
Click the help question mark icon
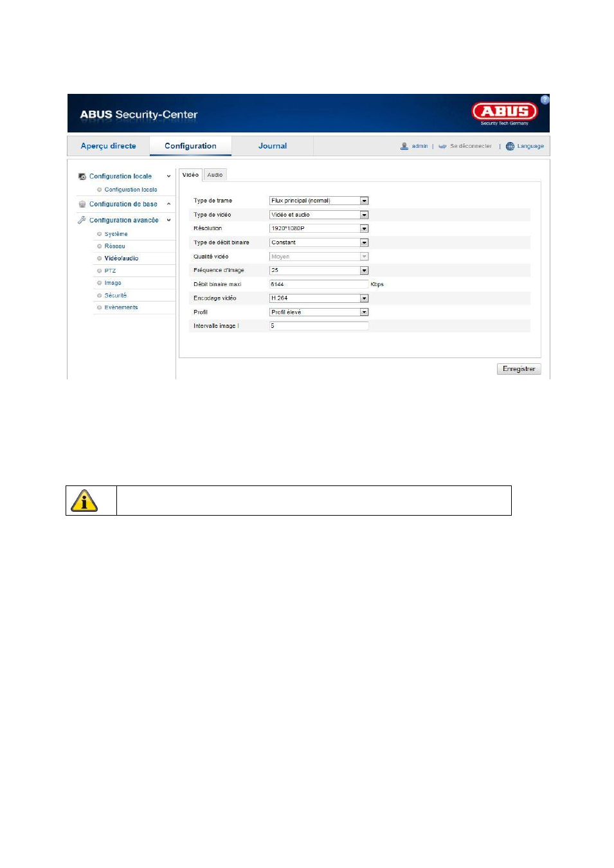545,100
